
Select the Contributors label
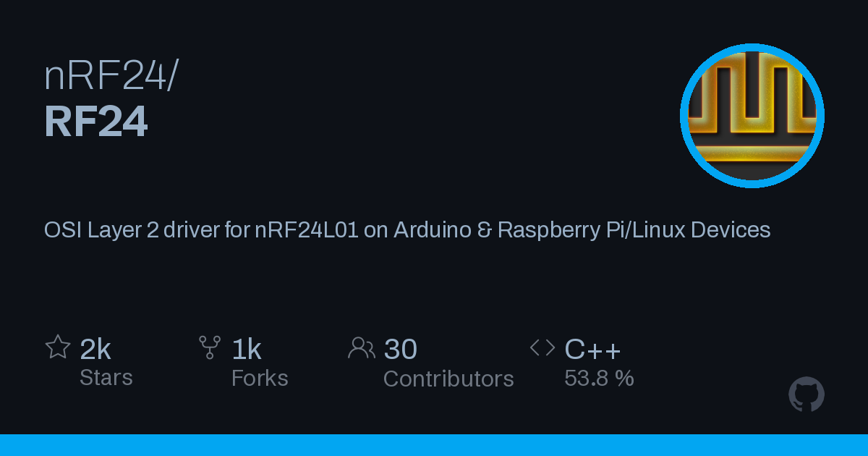448,379
